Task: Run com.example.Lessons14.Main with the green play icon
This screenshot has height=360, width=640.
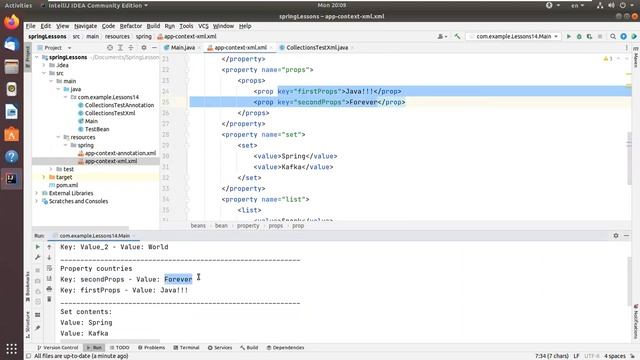Action: [x=569, y=37]
